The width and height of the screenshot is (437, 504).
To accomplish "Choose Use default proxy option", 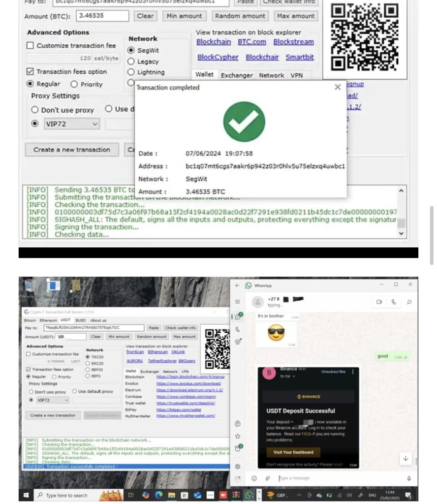I will [75, 392].
